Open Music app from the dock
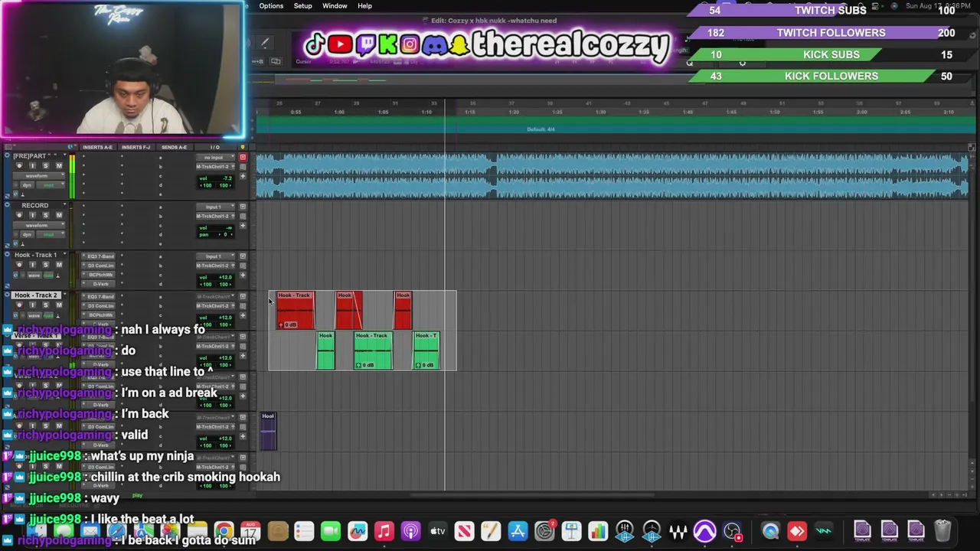Viewport: 980px width, 551px height. point(384,530)
